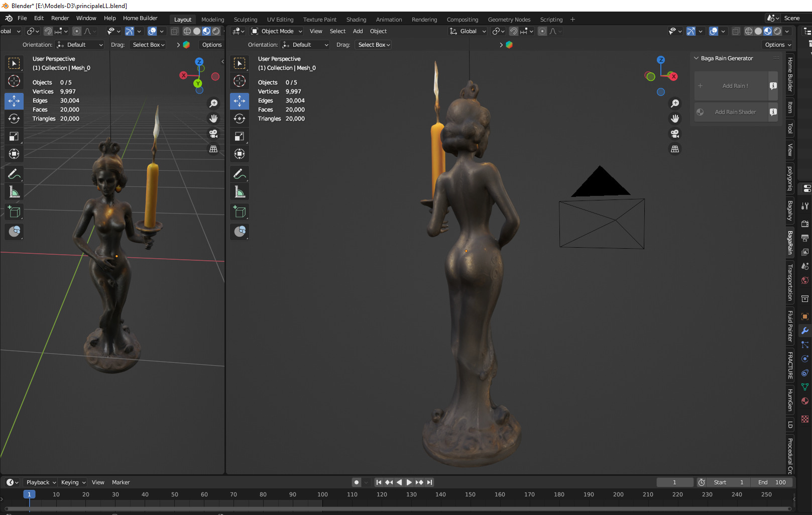The height and width of the screenshot is (515, 812).
Task: Open shading options dropdown in right viewport
Action: click(787, 31)
